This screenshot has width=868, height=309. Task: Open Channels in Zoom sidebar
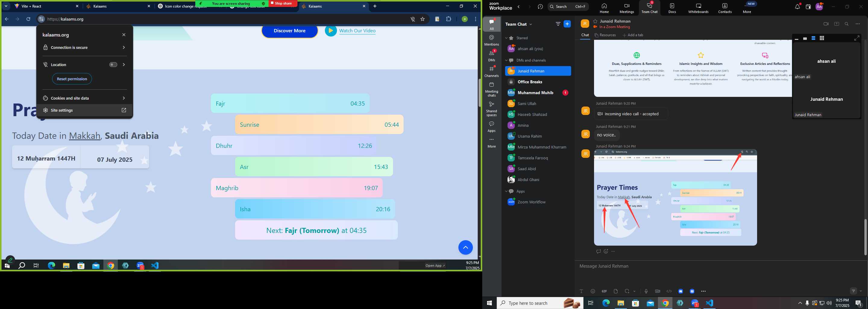point(492,72)
